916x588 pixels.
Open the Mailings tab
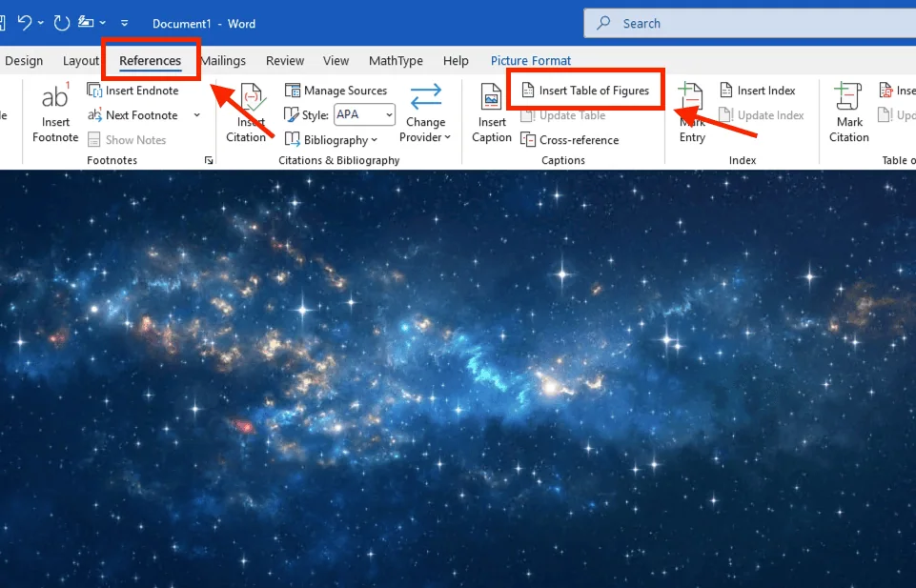click(224, 61)
